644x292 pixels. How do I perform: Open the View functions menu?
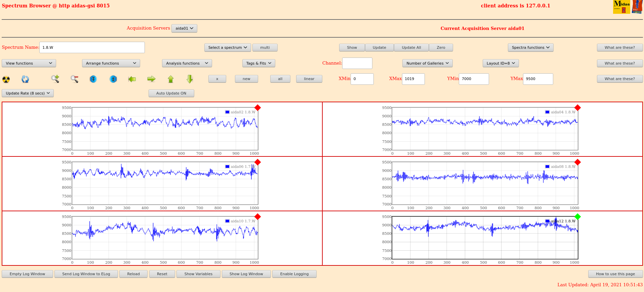pos(29,63)
